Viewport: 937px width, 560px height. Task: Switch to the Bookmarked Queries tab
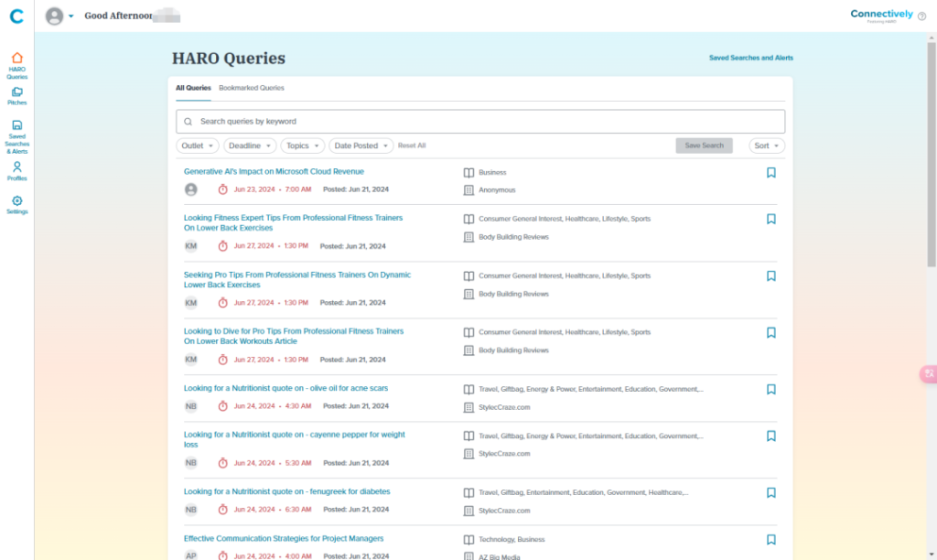[x=252, y=88]
